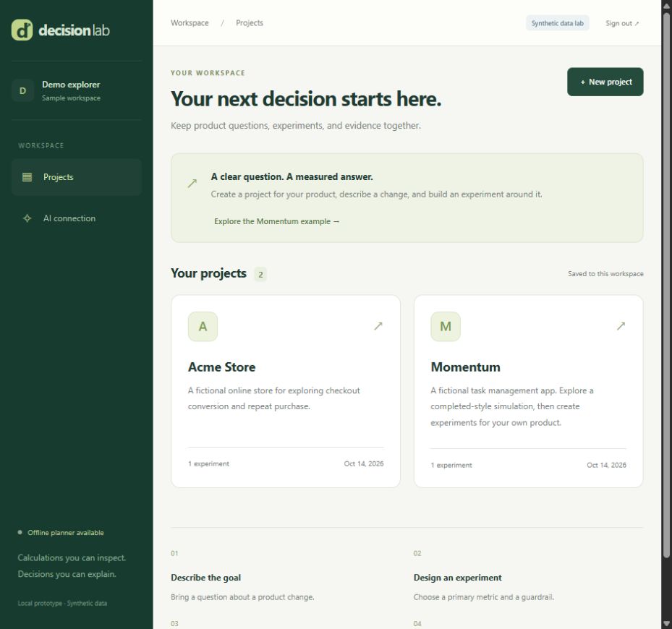Click the Acme Store description text
Viewport: 672px width, 629px height.
coord(274,398)
